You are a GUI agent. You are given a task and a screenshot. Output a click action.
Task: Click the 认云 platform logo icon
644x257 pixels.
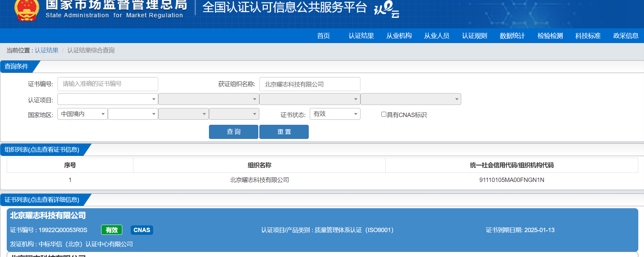[x=387, y=9]
